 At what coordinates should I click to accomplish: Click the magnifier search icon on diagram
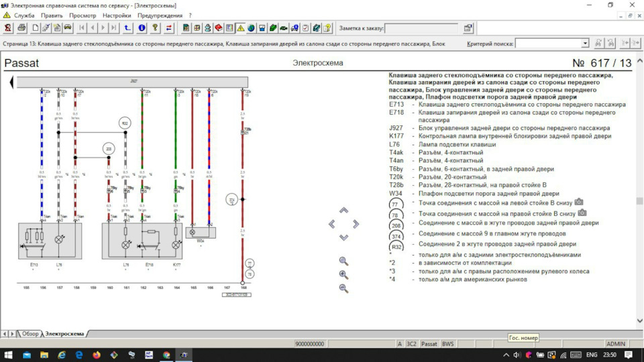point(343,261)
